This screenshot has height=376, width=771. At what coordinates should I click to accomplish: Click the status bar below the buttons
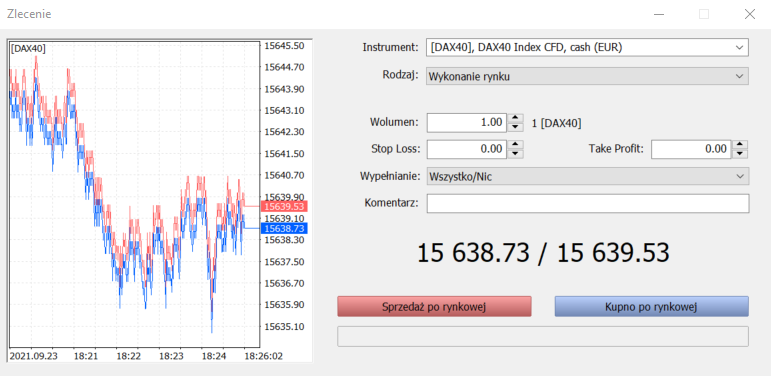pyautogui.click(x=543, y=336)
